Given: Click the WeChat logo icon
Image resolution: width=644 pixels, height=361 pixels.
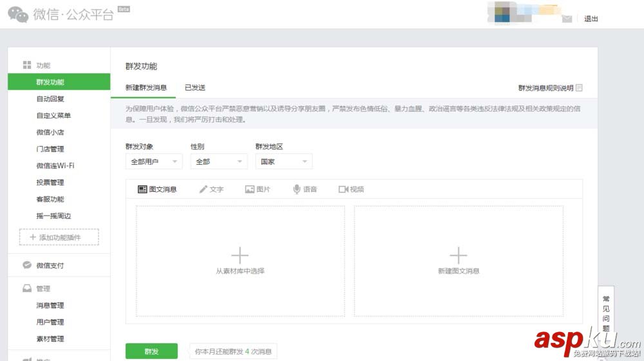Looking at the screenshot, I should click(18, 14).
